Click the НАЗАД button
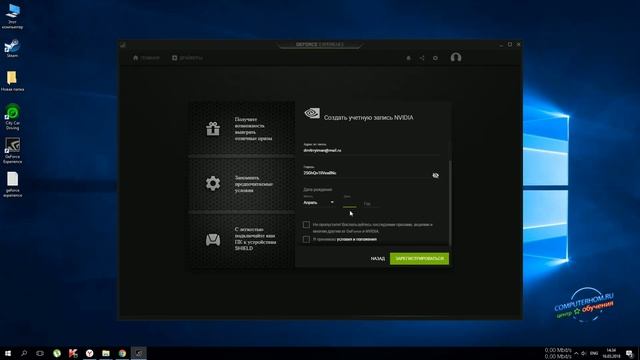The width and height of the screenshot is (640, 360). tap(378, 259)
